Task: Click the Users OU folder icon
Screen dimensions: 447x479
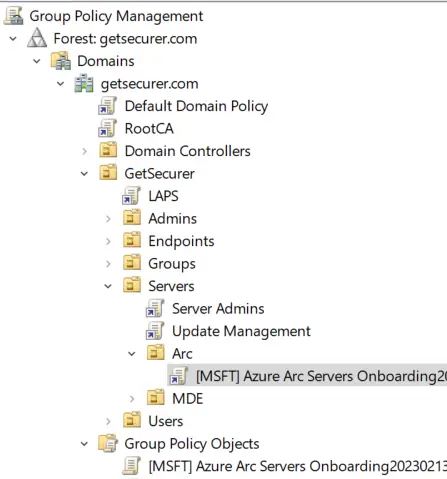Action: click(132, 420)
